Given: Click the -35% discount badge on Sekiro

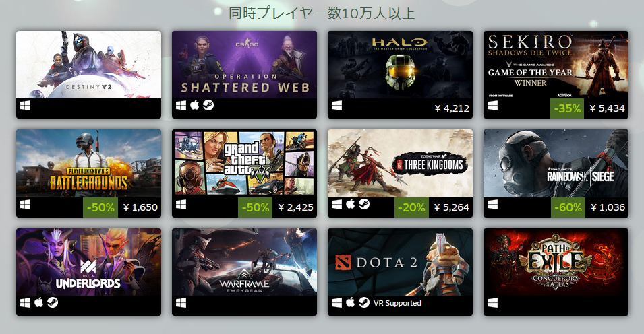Looking at the screenshot, I should point(567,108).
